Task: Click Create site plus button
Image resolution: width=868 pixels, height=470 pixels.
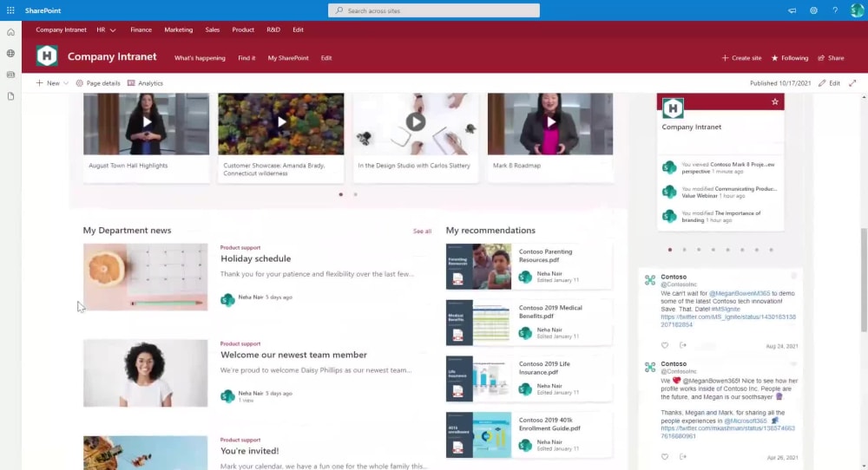Action: (742, 58)
